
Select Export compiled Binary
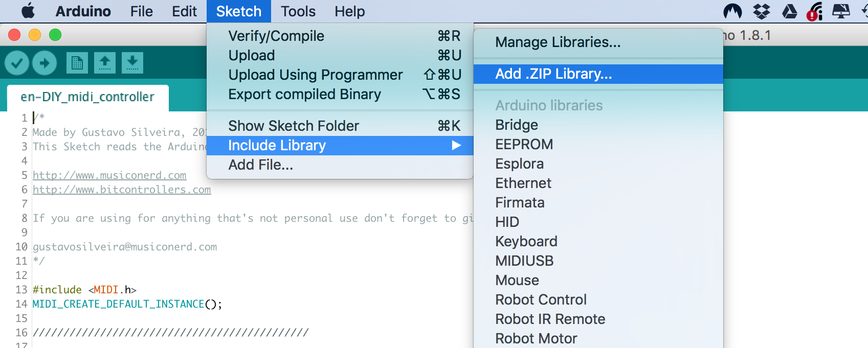pos(304,95)
